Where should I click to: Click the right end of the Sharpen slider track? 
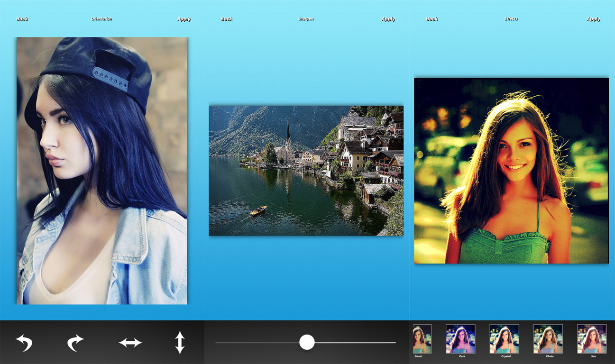[394, 342]
